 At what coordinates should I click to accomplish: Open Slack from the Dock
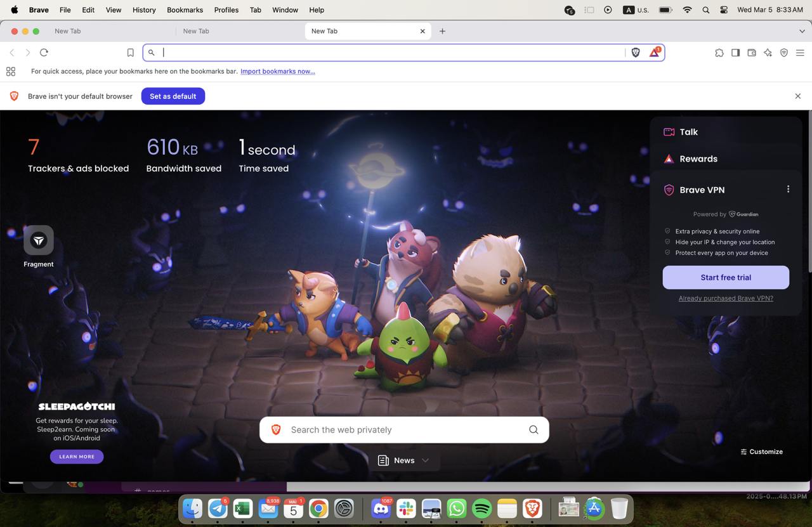[406, 508]
